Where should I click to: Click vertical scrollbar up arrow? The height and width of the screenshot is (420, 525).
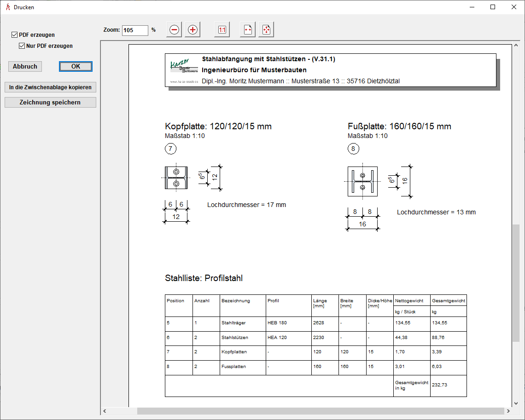pos(516,46)
